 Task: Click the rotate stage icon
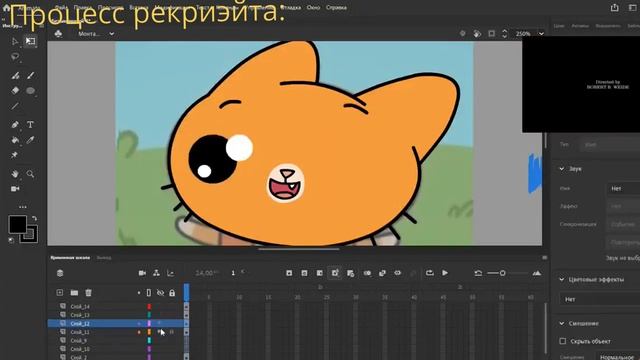[x=477, y=34]
